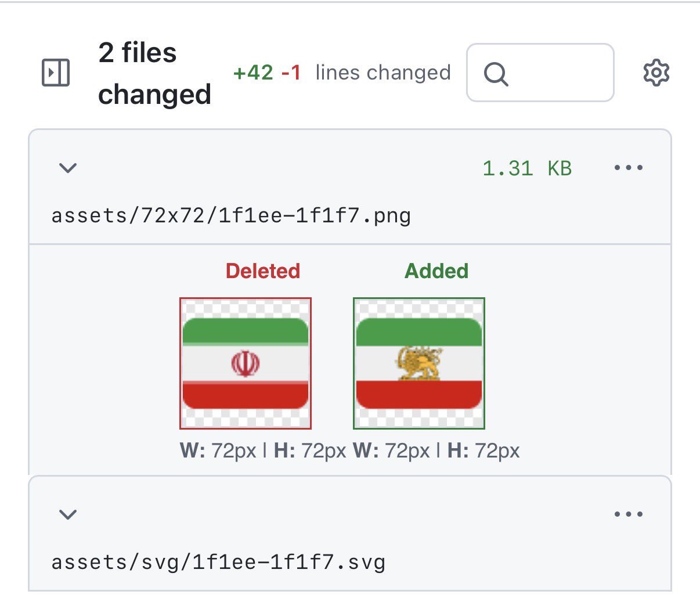Click the added lion flag thumbnail
This screenshot has height=598, width=700.
pyautogui.click(x=419, y=363)
